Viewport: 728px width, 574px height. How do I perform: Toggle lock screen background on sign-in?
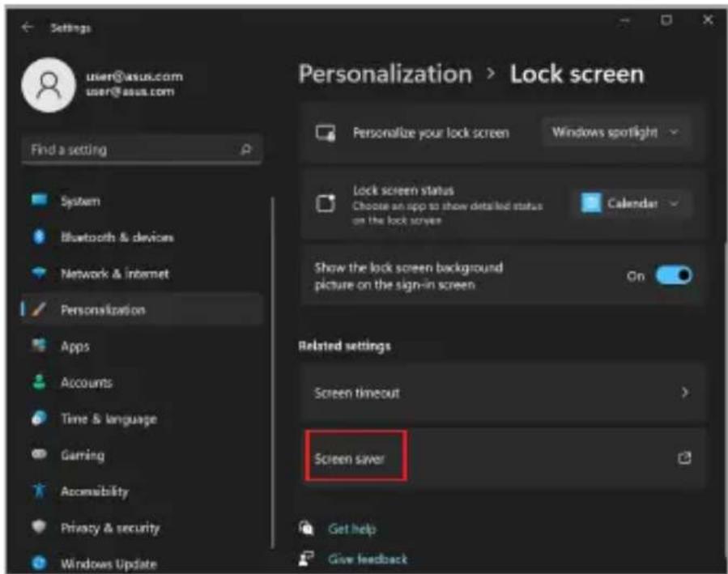click(x=674, y=275)
